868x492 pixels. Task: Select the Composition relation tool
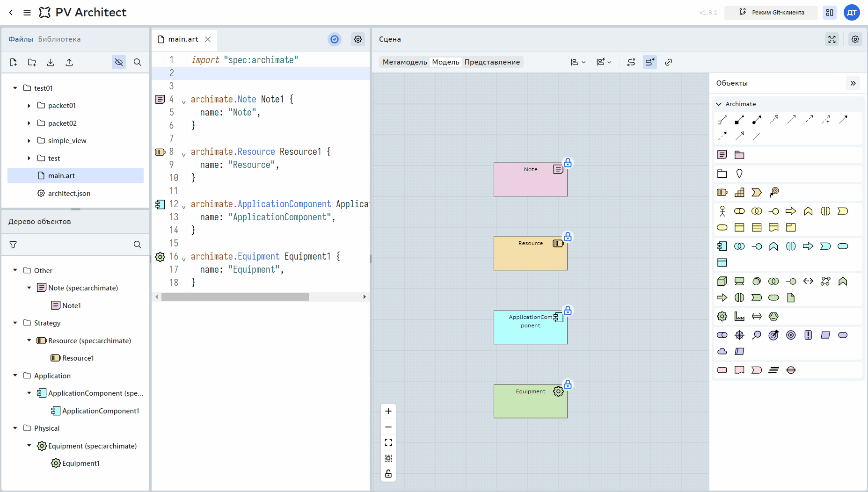coord(739,120)
